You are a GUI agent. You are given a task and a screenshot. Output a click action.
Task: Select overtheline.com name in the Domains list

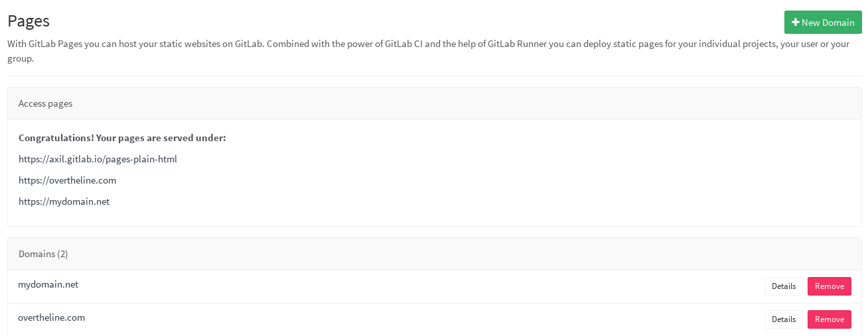[51, 317]
